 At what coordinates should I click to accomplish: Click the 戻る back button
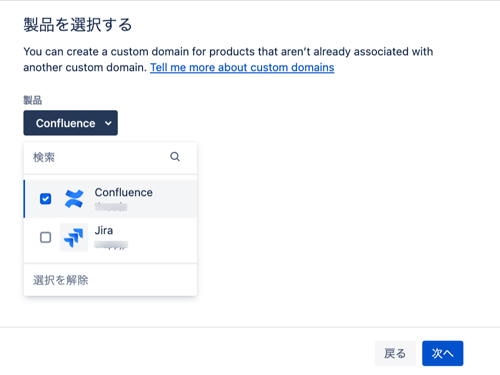click(x=395, y=353)
